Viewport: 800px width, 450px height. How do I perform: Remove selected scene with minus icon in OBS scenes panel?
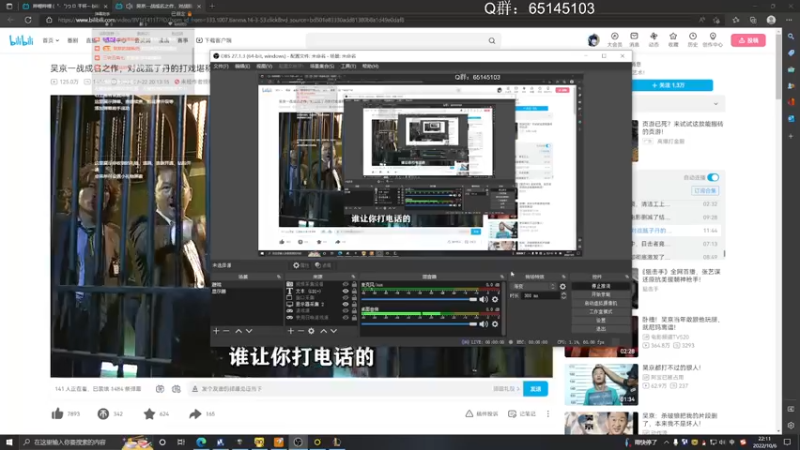tap(226, 331)
